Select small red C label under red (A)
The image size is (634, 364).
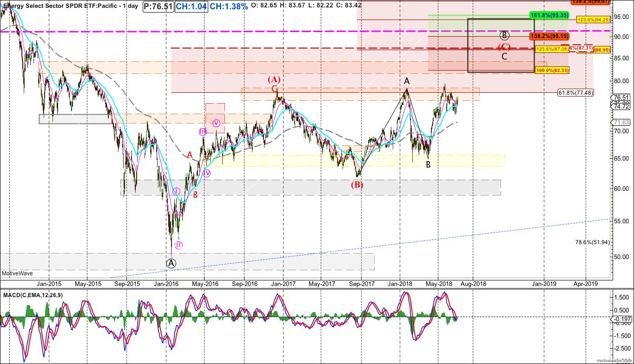274,89
